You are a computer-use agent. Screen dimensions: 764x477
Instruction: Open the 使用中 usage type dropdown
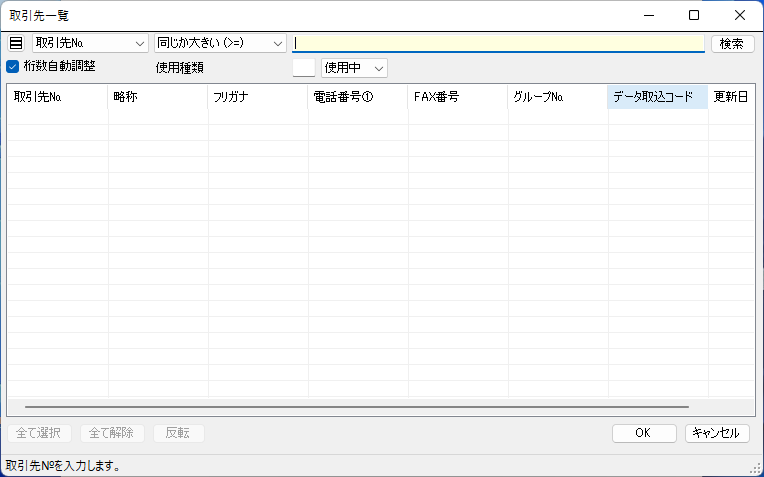point(354,68)
